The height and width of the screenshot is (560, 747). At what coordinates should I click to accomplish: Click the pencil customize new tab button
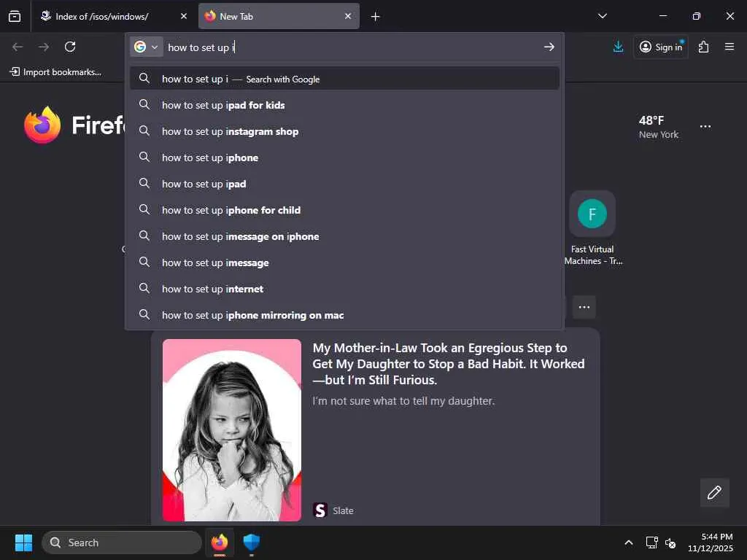(714, 492)
